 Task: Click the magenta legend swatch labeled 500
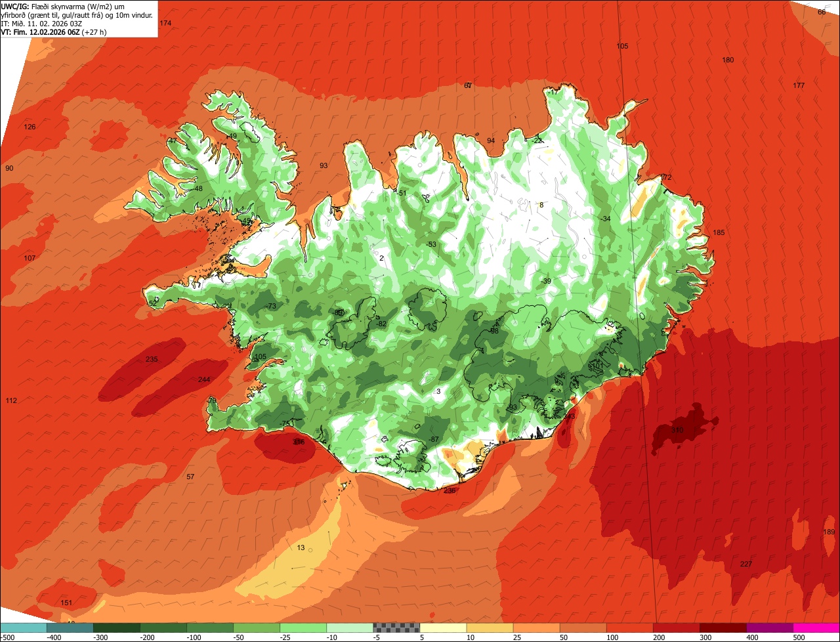tap(816, 628)
